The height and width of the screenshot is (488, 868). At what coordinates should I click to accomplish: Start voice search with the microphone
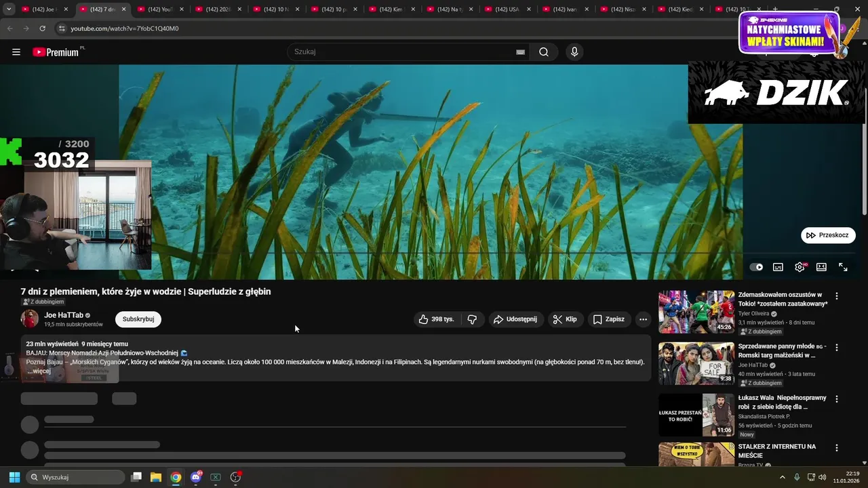point(574,52)
